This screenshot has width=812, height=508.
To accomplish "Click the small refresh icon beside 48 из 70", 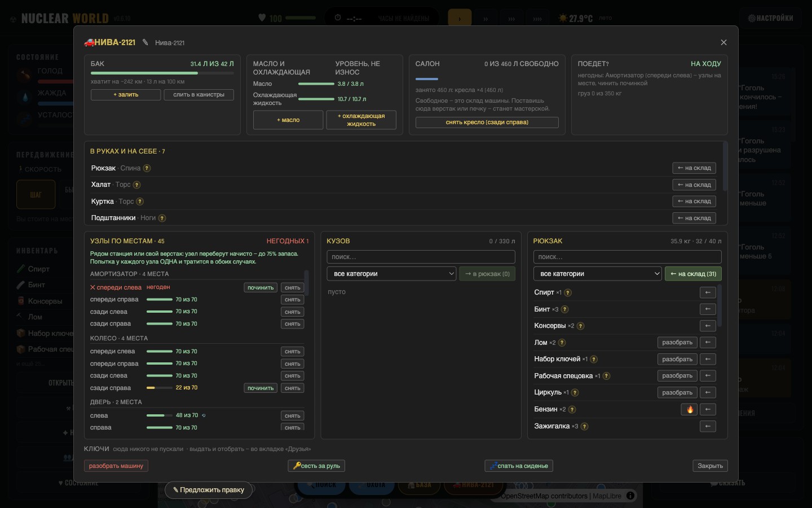I will pos(204,415).
